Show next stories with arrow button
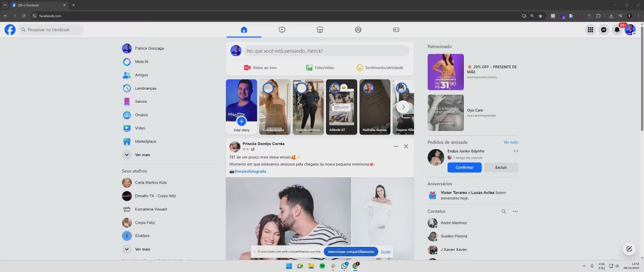Viewport: 644px width, 272px height. (x=403, y=107)
